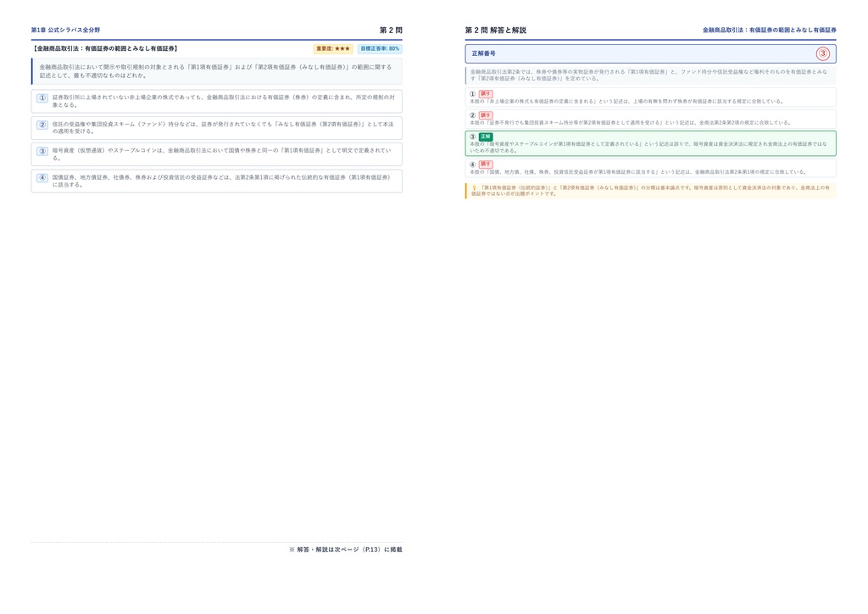The height and width of the screenshot is (614, 868).
Task: Click the summary paragraph beginning 金融商品取引法第2条では
Action: pos(648,75)
